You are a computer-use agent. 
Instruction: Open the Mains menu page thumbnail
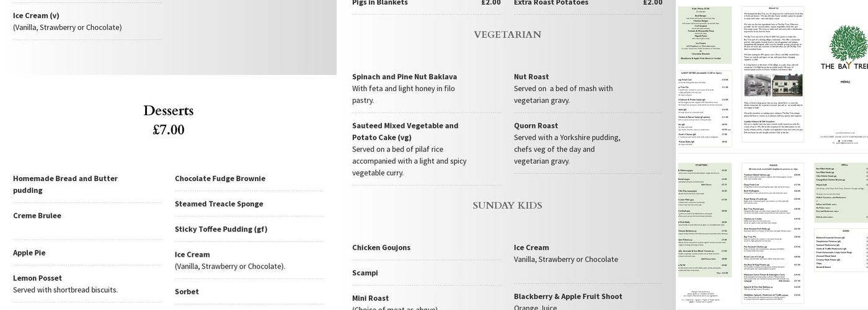click(x=773, y=236)
